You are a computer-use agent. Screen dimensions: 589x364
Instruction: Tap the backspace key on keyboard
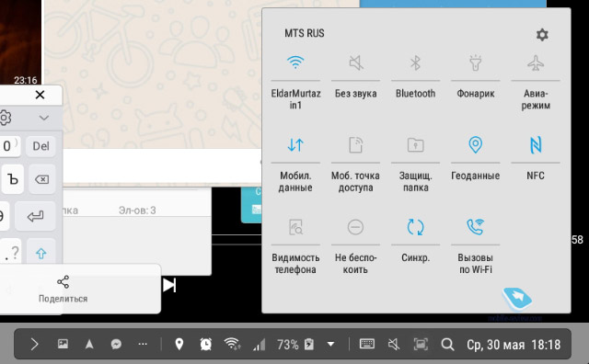tap(41, 179)
